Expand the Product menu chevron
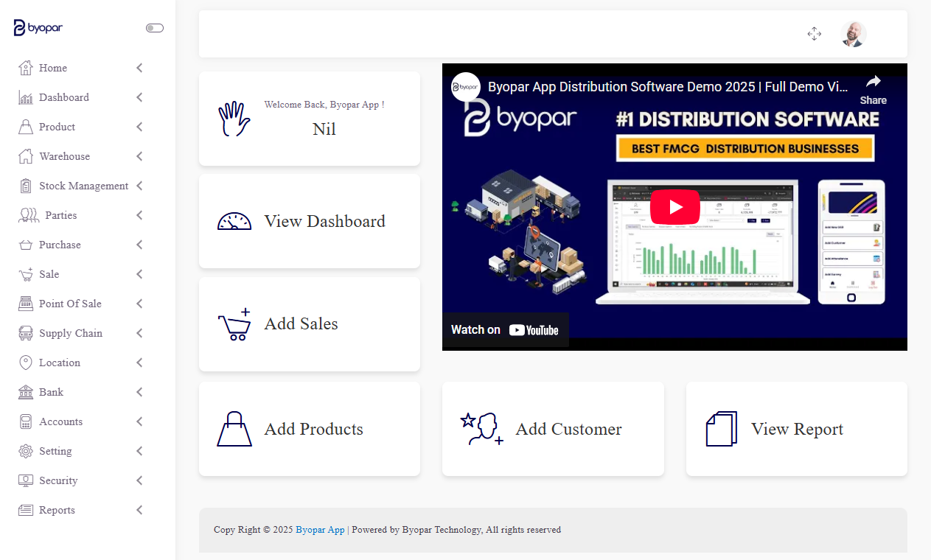The width and height of the screenshot is (931, 560). [x=139, y=127]
